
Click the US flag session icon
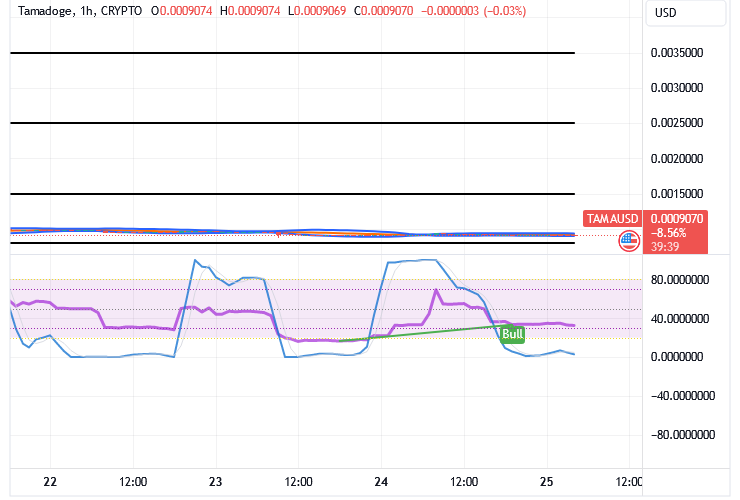629,241
